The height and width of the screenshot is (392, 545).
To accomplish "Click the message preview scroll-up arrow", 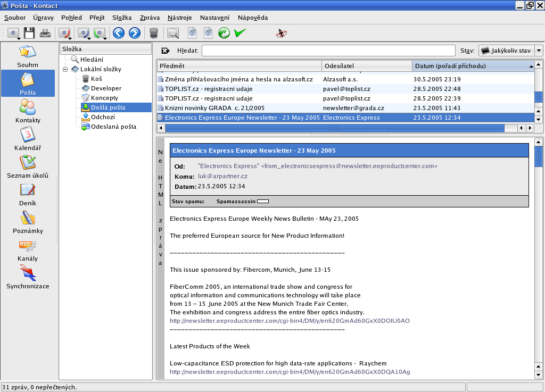I will click(539, 141).
